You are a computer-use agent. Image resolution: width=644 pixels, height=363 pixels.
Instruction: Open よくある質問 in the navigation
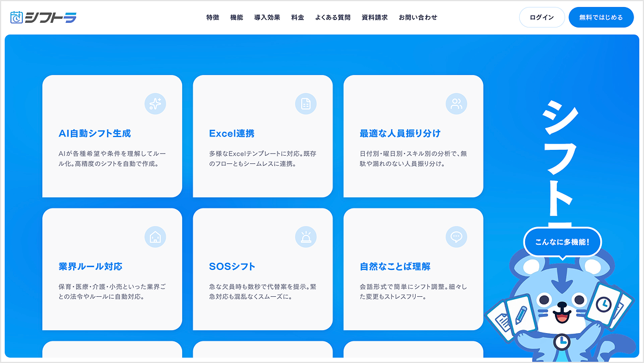(x=333, y=17)
